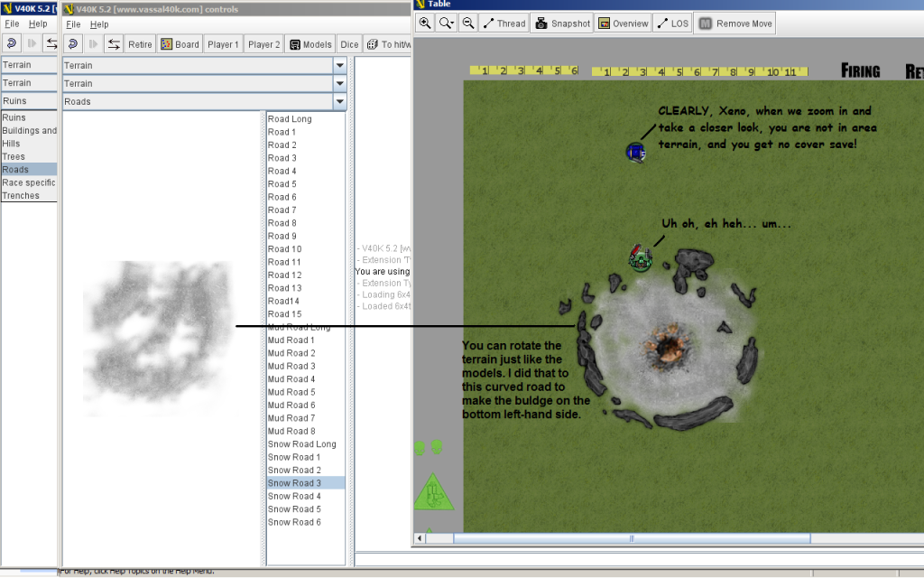Select Road 15 in the list

coord(305,313)
